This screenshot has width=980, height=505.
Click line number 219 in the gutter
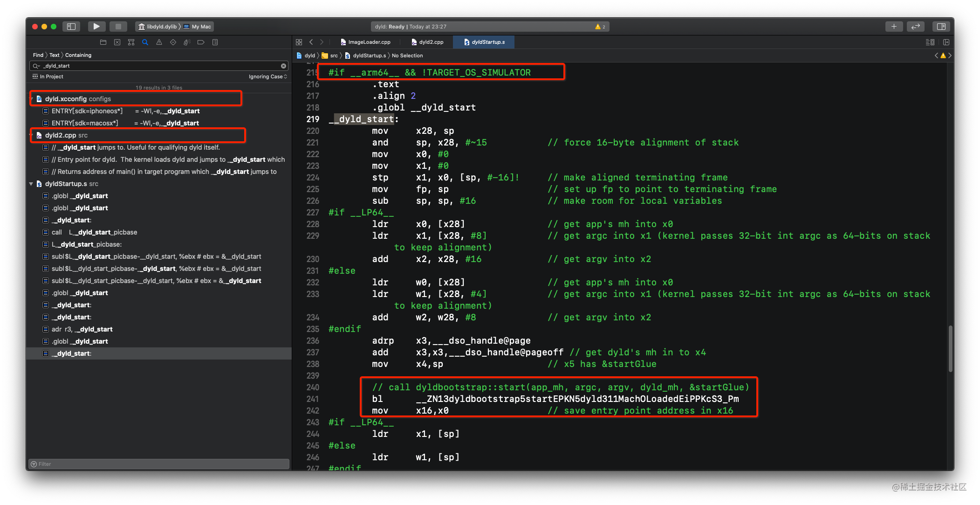[313, 119]
